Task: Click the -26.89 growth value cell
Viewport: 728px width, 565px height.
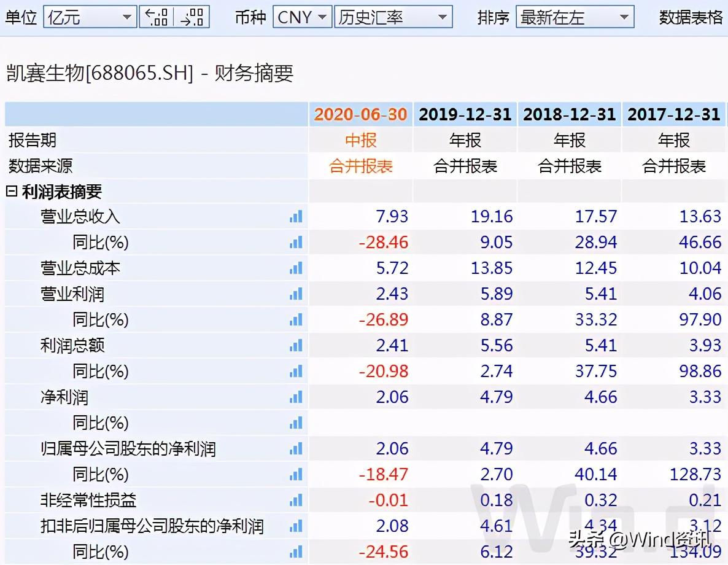Action: coord(361,320)
